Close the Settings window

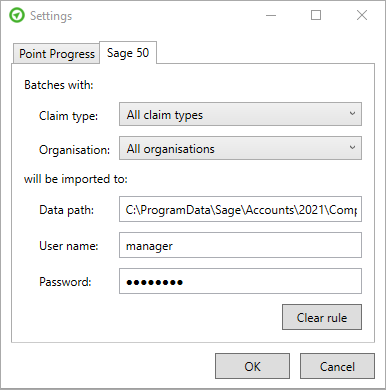362,15
